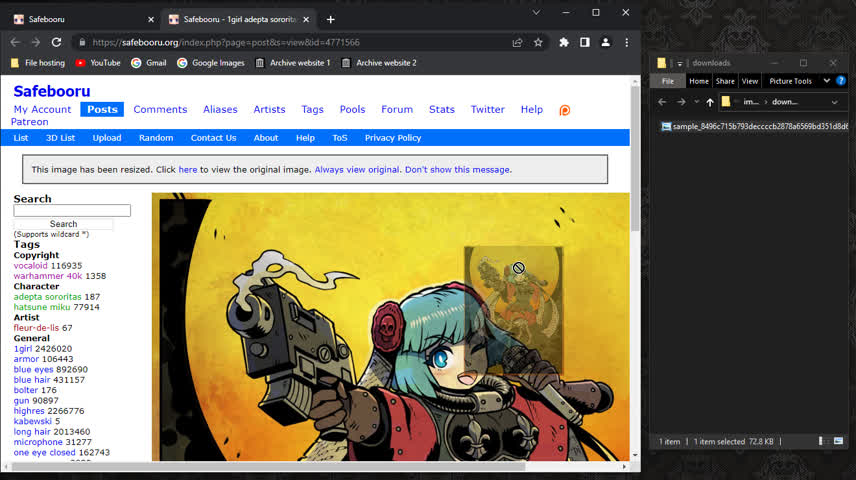Click the Safebooru tag search input field
The image size is (856, 480).
point(72,211)
